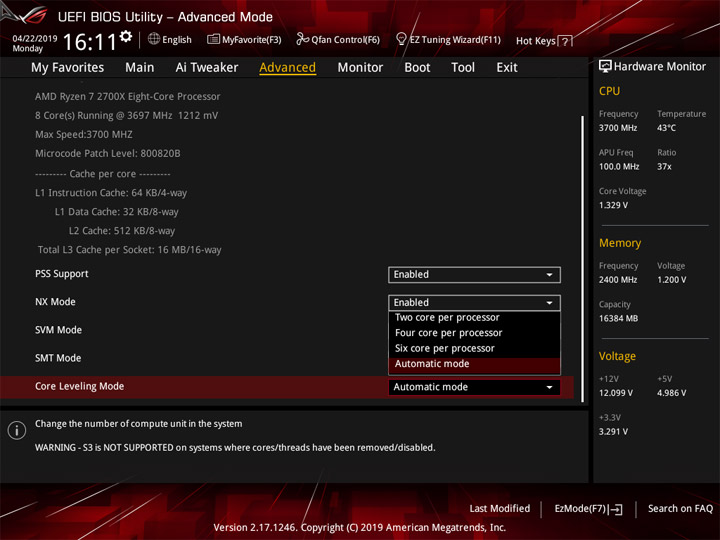Change language via English button

(x=177, y=40)
